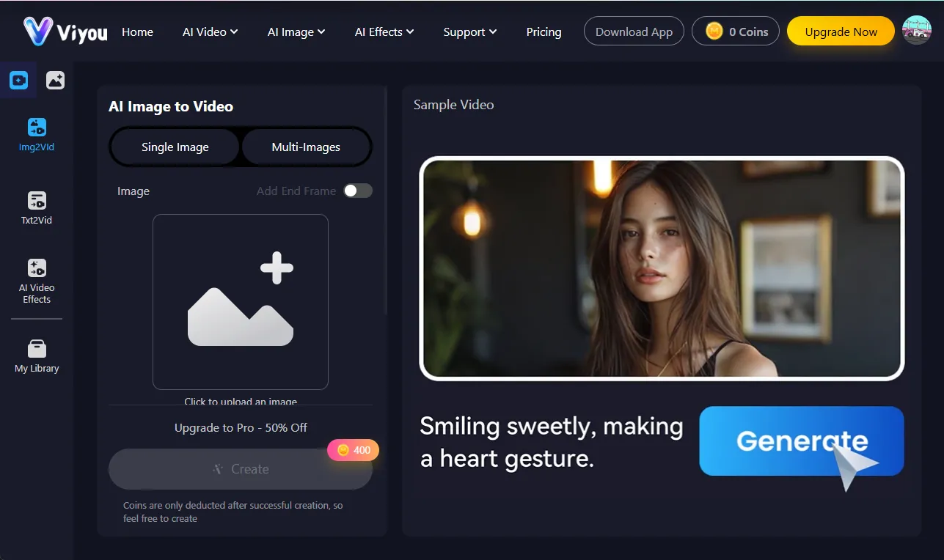
Task: Expand the AI Effects menu
Action: click(x=384, y=32)
